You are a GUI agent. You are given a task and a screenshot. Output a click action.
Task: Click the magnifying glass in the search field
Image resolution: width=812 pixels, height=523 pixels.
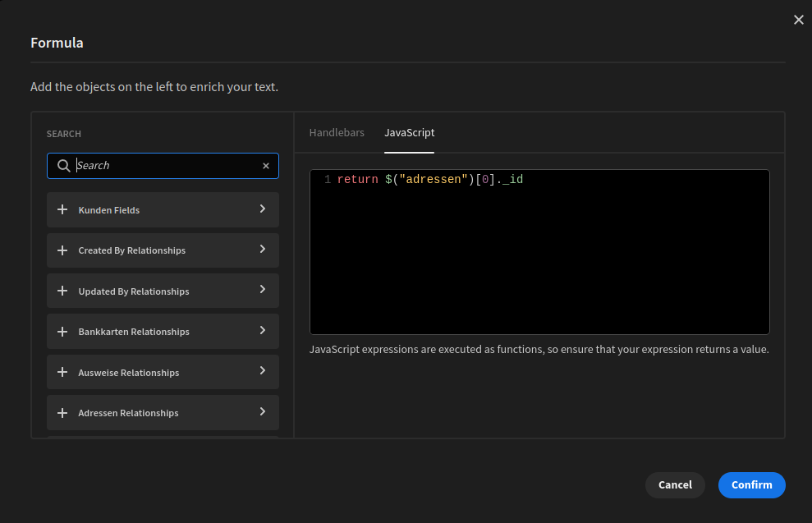[x=63, y=165]
